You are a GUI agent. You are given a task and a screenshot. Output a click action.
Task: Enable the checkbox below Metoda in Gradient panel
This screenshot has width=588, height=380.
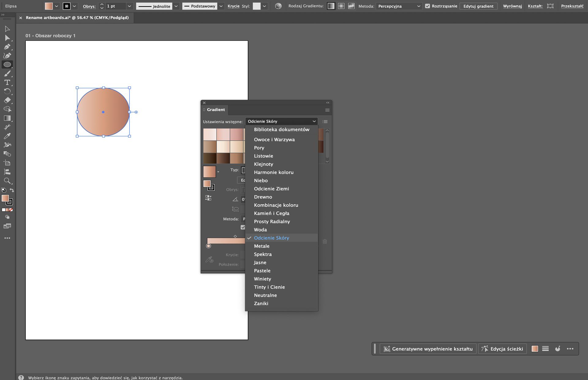click(x=243, y=227)
